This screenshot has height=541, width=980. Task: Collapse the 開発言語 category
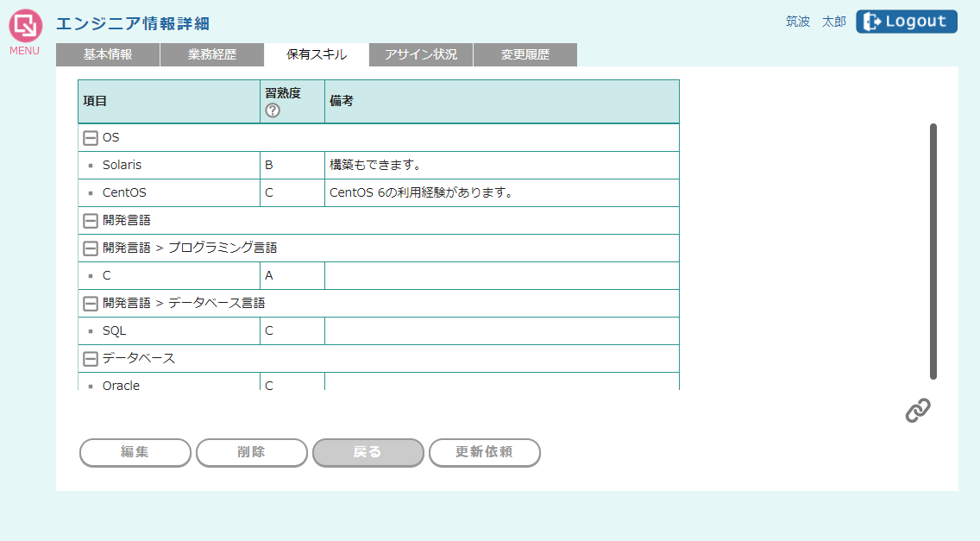point(91,221)
